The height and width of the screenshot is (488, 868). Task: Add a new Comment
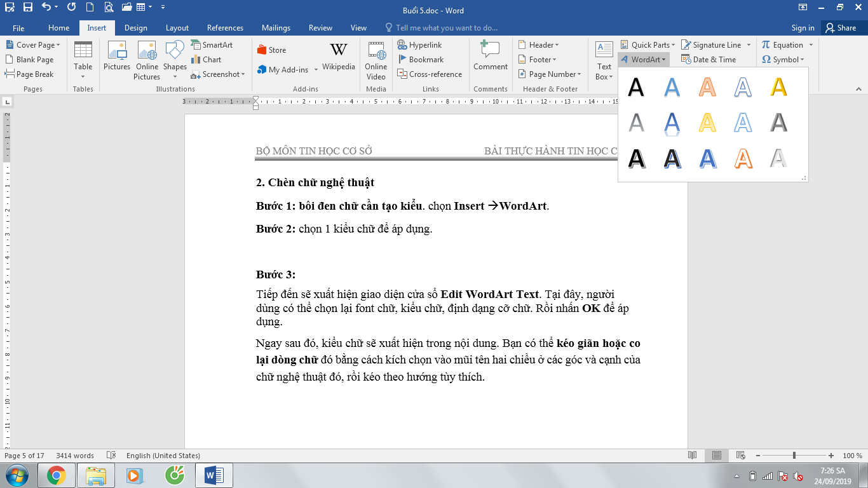(x=491, y=57)
